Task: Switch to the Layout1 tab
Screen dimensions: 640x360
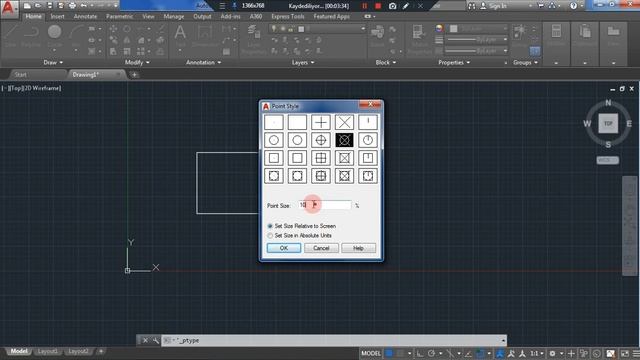Action: click(47, 351)
